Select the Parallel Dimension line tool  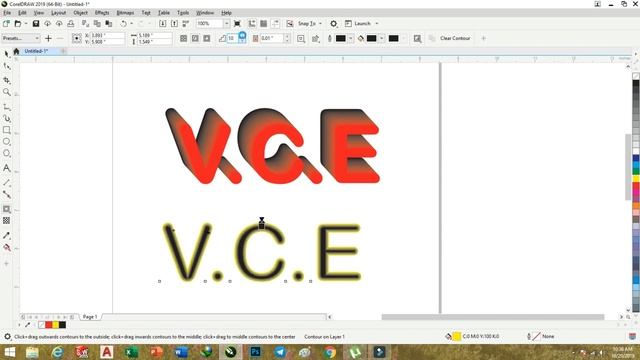click(7, 182)
